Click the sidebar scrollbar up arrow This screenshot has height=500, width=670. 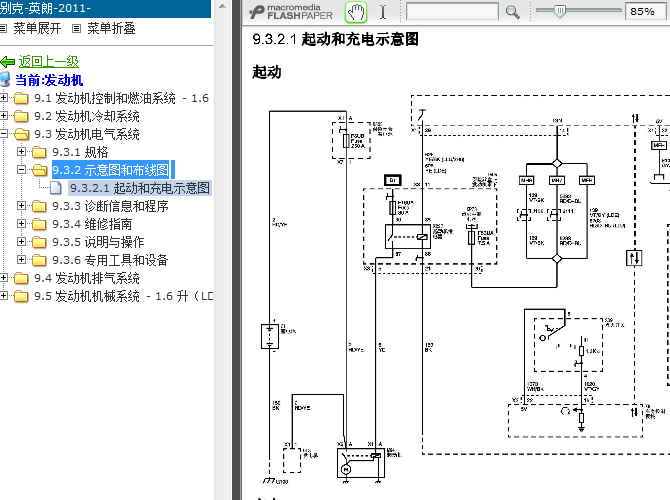[x=222, y=6]
